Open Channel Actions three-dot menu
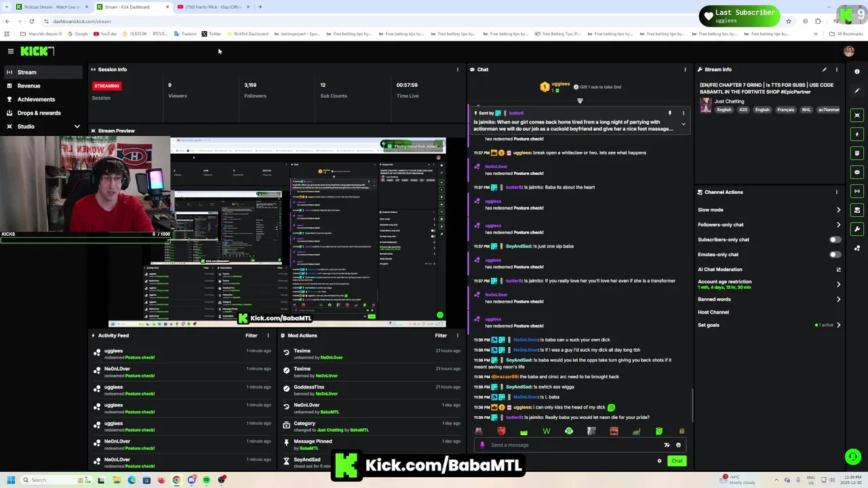This screenshot has width=868, height=488. [x=836, y=192]
